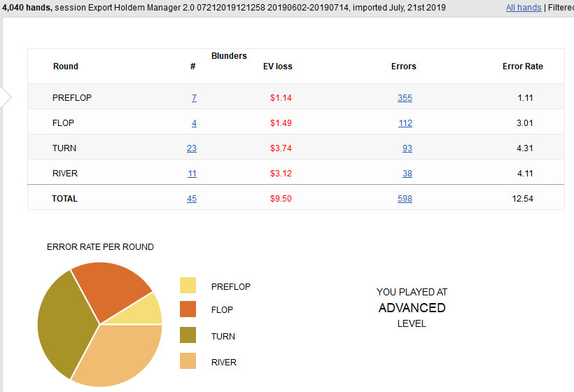The height and width of the screenshot is (392, 574).
Task: Click the Error Rate column header
Action: click(x=522, y=66)
